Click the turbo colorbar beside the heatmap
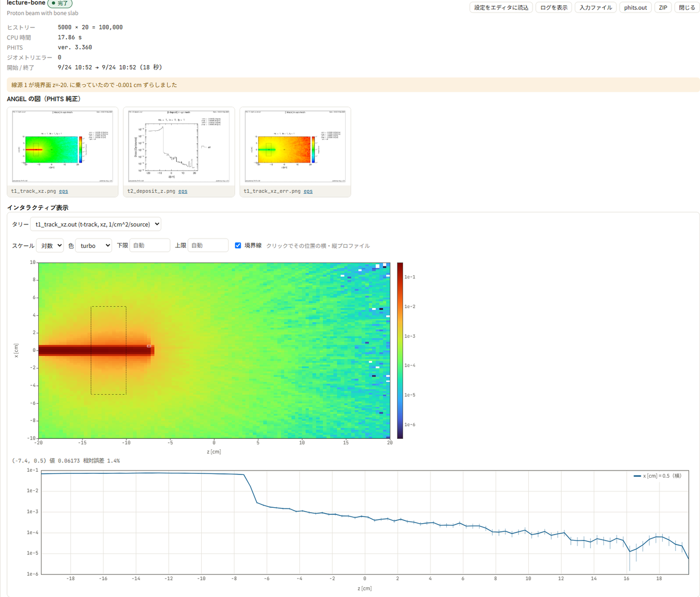 (400, 351)
